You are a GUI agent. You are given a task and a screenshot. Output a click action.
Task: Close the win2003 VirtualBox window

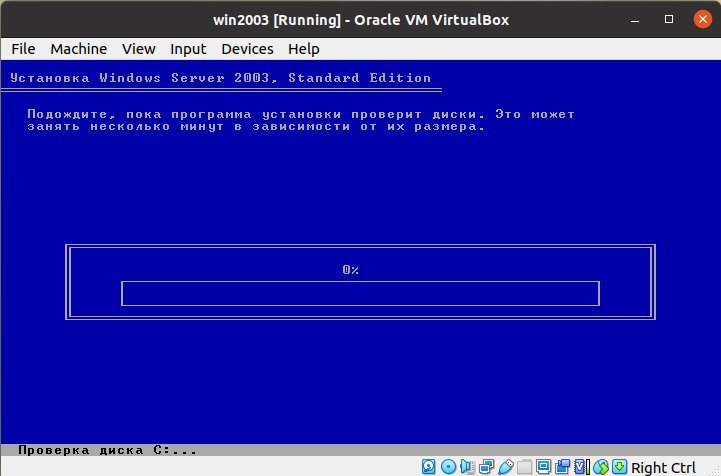[x=703, y=19]
